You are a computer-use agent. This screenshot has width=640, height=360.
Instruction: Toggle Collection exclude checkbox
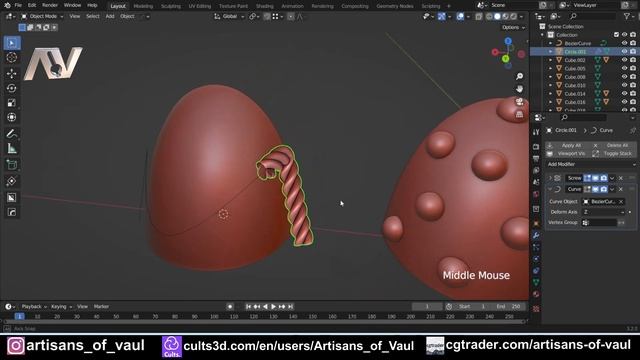[x=616, y=35]
